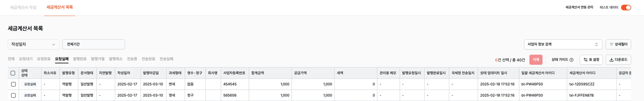The image size is (644, 101).
Task: Click the red 삭제 button
Action: [x=536, y=60]
